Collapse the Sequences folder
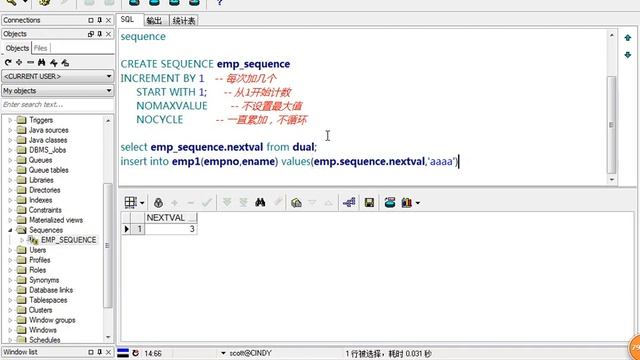 point(10,230)
